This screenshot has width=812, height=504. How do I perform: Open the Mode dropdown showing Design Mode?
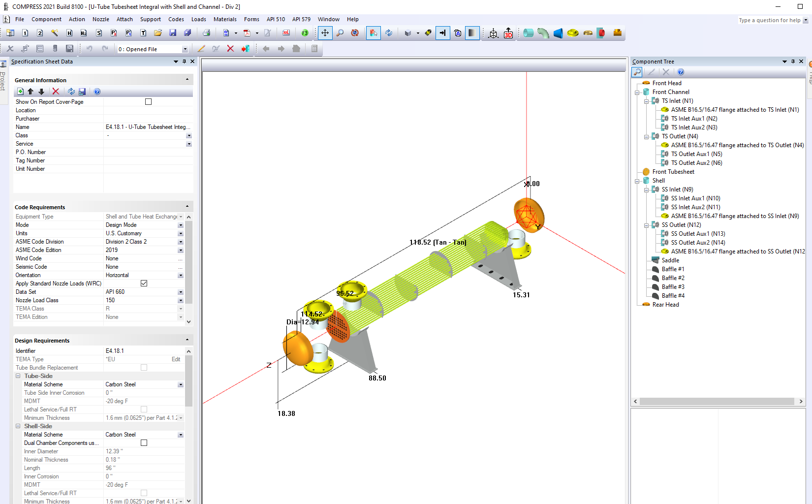[x=181, y=225]
